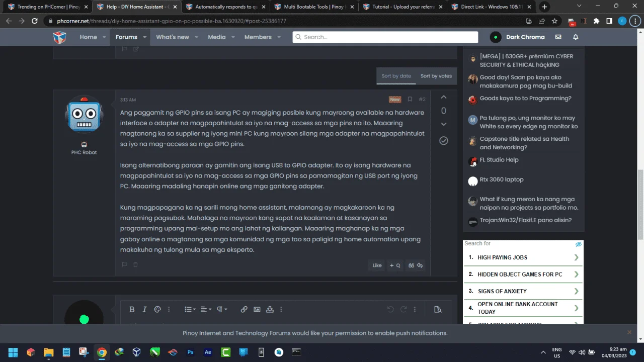Reload the page in Chrome
The image size is (644, 362).
pyautogui.click(x=35, y=21)
